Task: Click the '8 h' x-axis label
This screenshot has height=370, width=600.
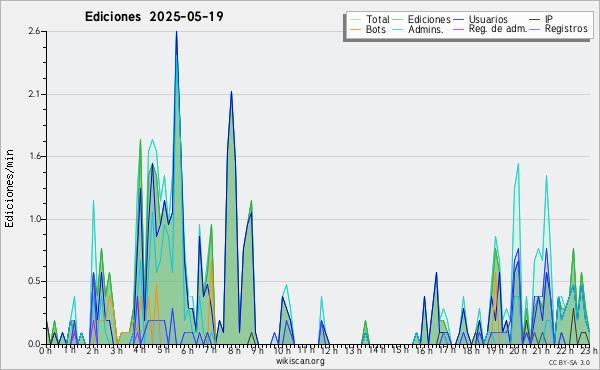Action: click(x=234, y=351)
